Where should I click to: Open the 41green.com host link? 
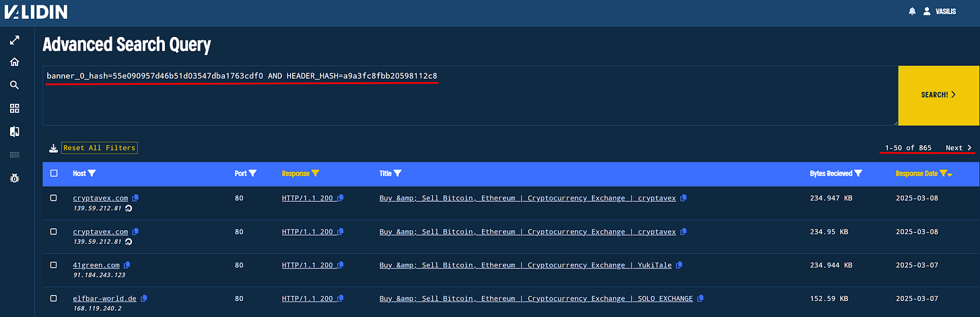[x=96, y=265]
